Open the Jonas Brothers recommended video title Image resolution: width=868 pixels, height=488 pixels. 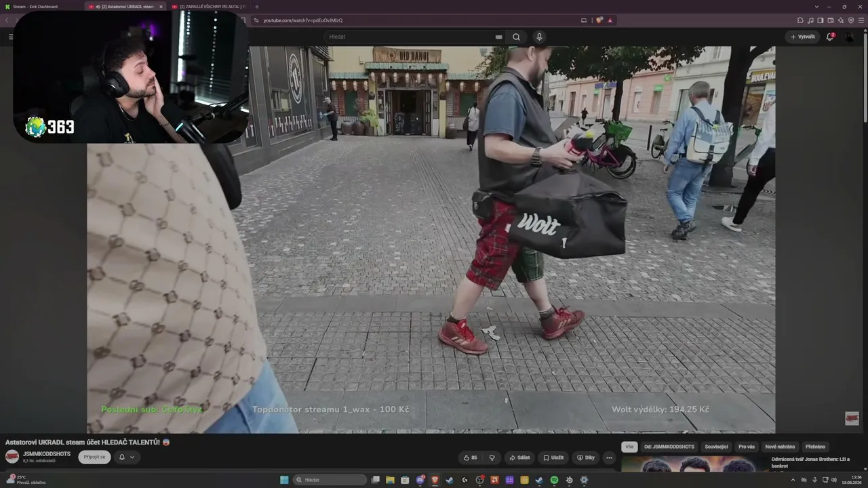pyautogui.click(x=810, y=462)
